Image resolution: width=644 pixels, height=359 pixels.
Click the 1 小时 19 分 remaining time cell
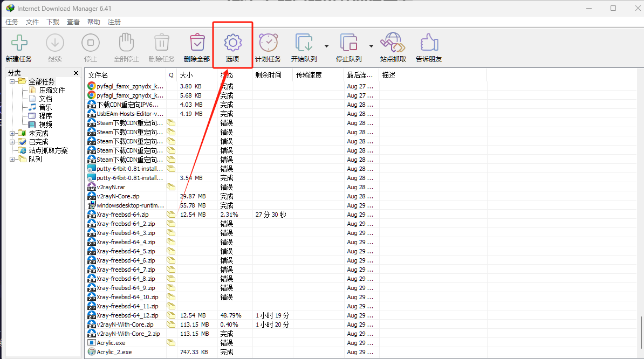click(x=272, y=315)
